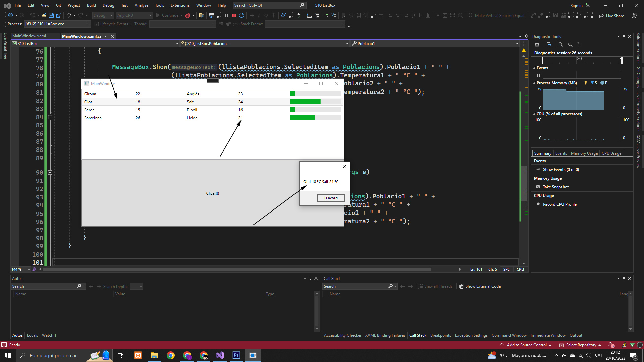This screenshot has height=362, width=644.
Task: Switch to the Memory Usage tab
Action: [x=584, y=153]
